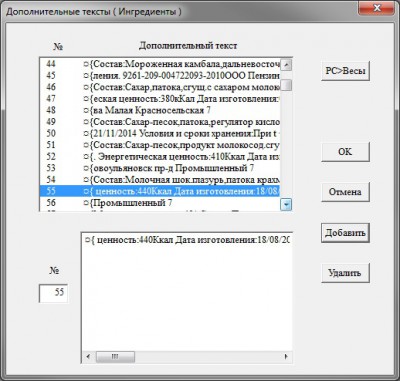Click the list scrollbar up arrow
This screenshot has height=381, width=400.
(x=286, y=65)
